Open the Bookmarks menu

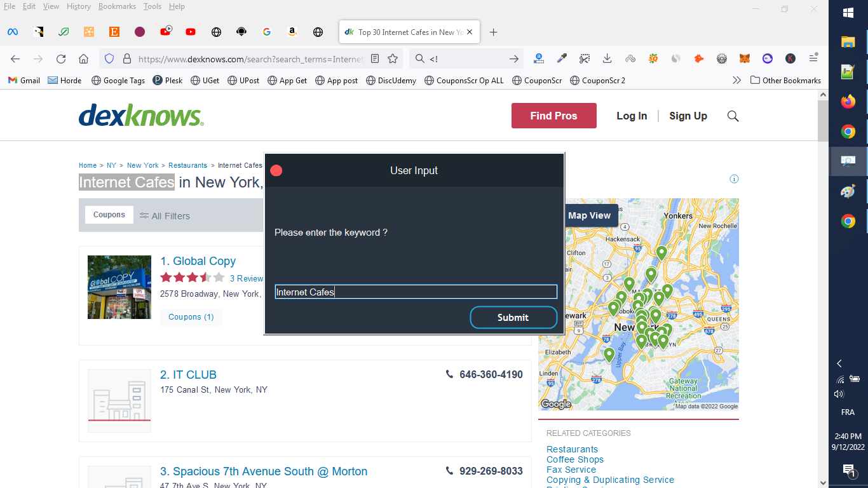(117, 6)
